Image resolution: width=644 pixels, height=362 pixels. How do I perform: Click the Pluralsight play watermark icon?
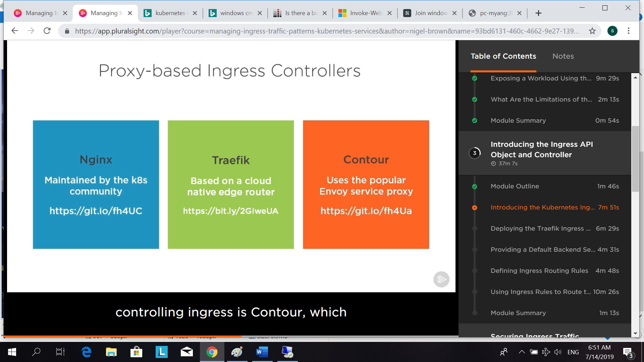[x=441, y=279]
